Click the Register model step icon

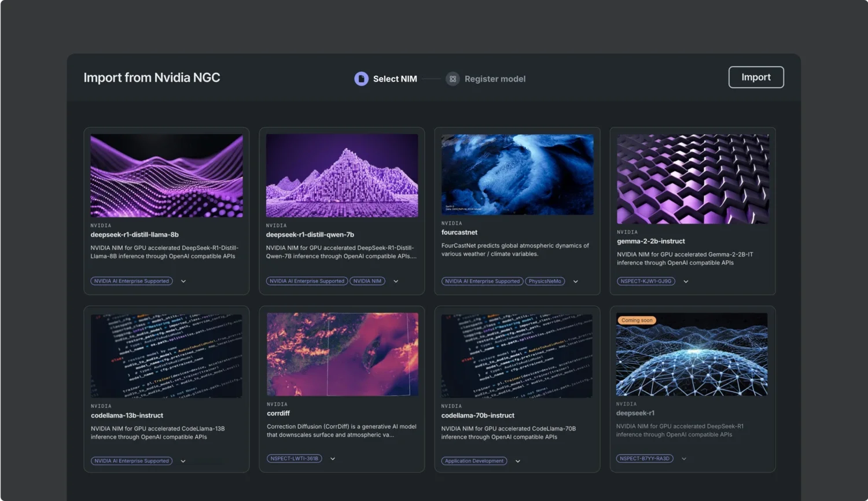click(x=453, y=79)
